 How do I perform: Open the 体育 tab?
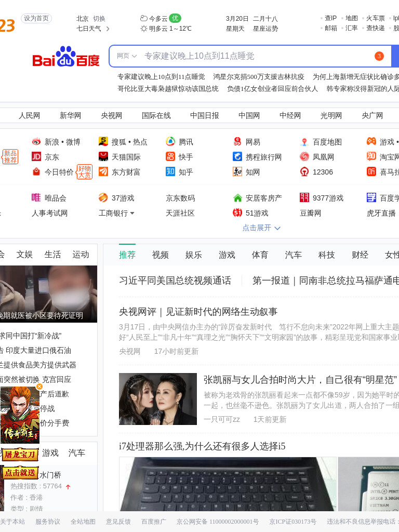[x=260, y=255]
